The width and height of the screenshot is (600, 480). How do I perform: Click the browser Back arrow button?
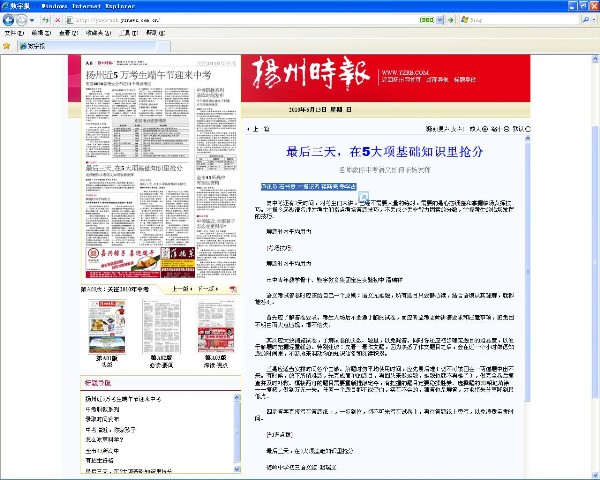click(8, 20)
